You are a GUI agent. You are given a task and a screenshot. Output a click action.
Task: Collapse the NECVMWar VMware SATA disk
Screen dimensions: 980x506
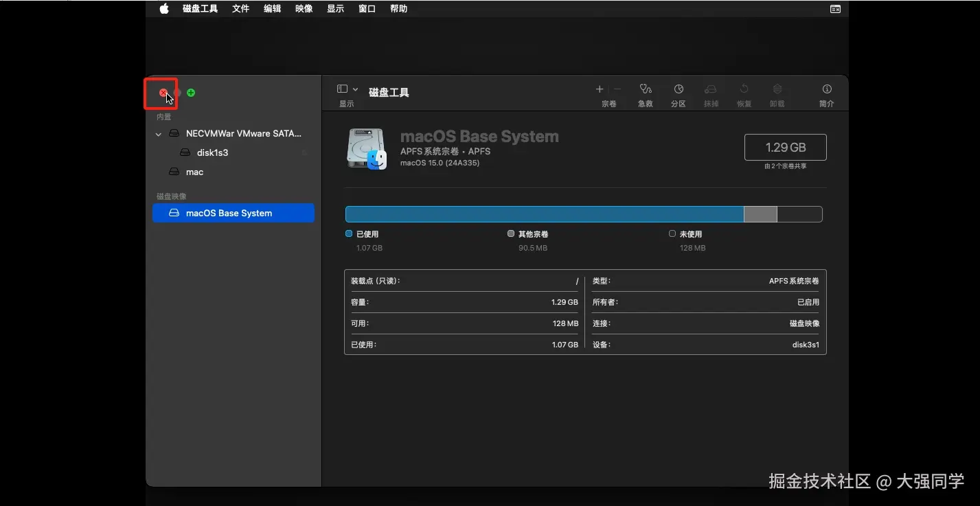tap(159, 134)
